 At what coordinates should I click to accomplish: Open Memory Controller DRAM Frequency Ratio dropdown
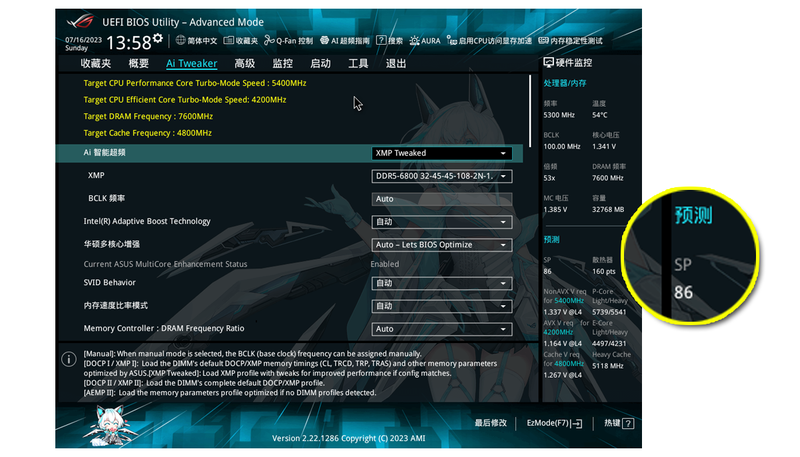point(442,329)
